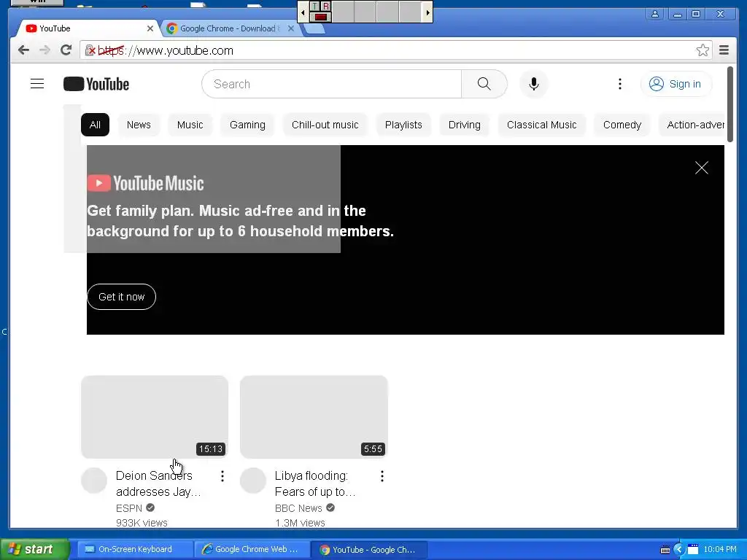Select the Music filter chip
747x560 pixels.
pyautogui.click(x=190, y=125)
